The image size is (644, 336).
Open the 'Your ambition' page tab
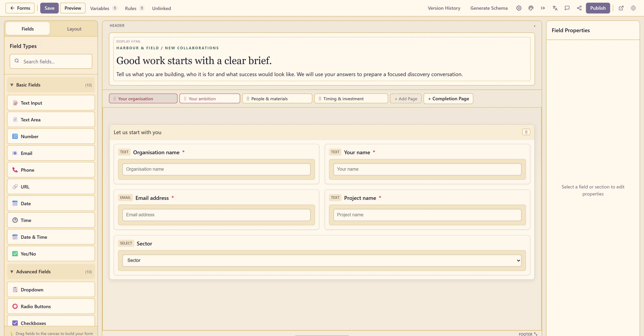210,99
